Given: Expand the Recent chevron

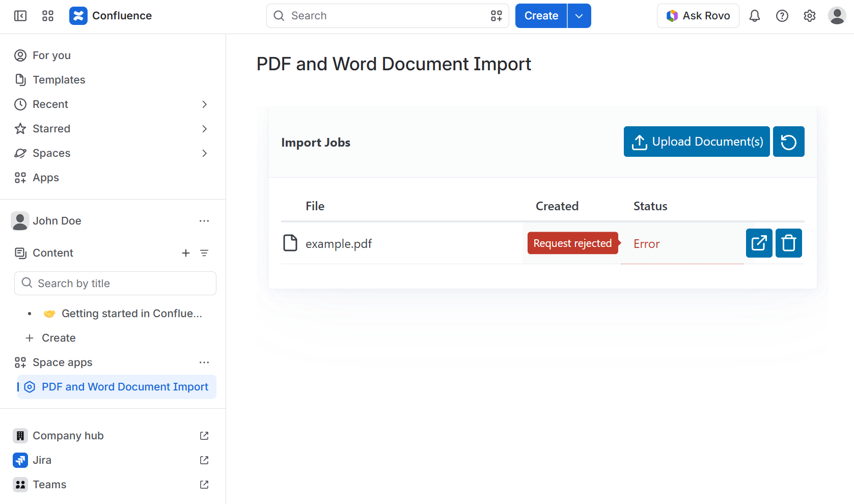Looking at the screenshot, I should click(205, 104).
